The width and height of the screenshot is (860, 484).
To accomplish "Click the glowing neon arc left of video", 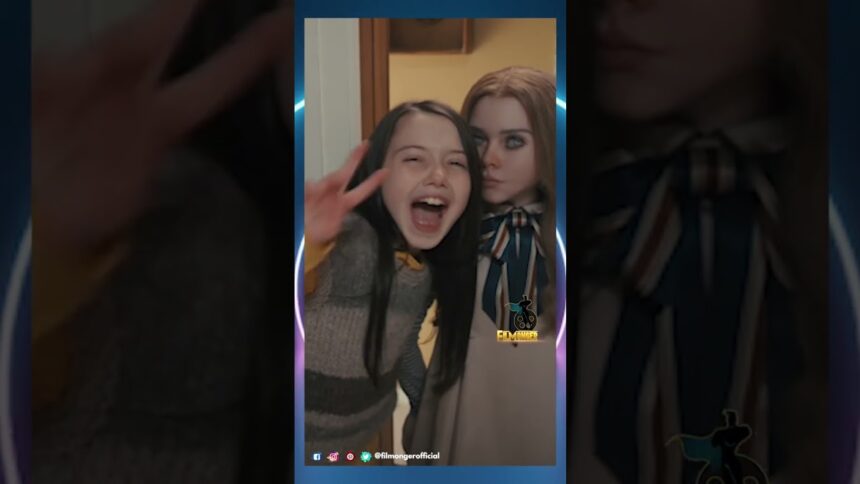I will pyautogui.click(x=299, y=290).
